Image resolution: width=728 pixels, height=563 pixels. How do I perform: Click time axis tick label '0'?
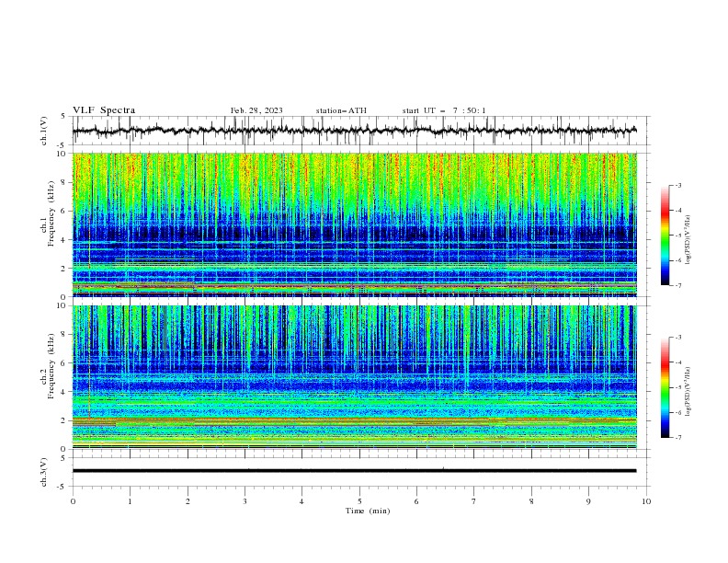tap(73, 501)
